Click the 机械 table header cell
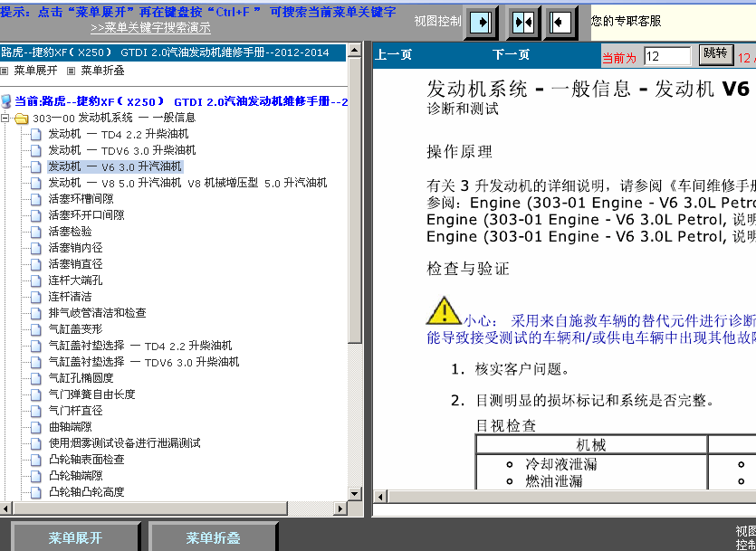The image size is (756, 551). 591,445
